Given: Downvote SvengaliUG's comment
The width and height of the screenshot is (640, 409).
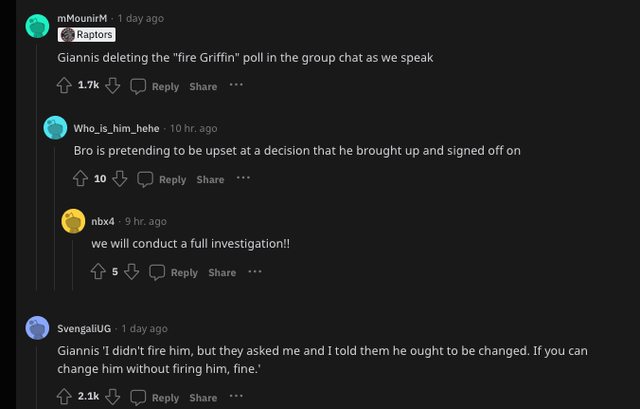Looking at the screenshot, I should point(113,397).
